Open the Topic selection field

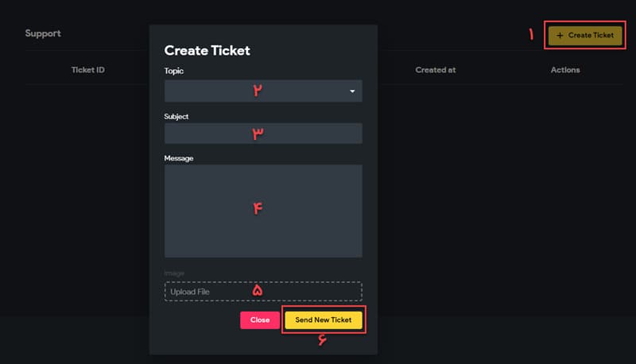coord(263,91)
